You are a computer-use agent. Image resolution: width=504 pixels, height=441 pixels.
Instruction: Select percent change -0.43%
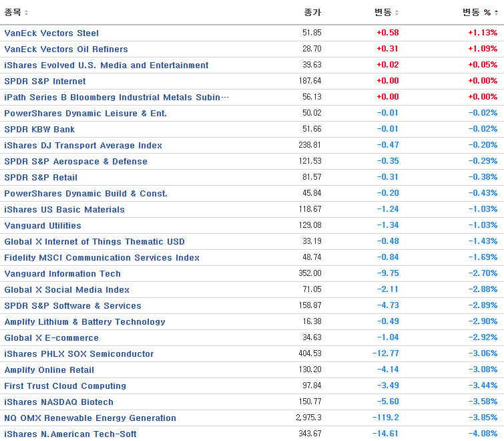point(483,193)
